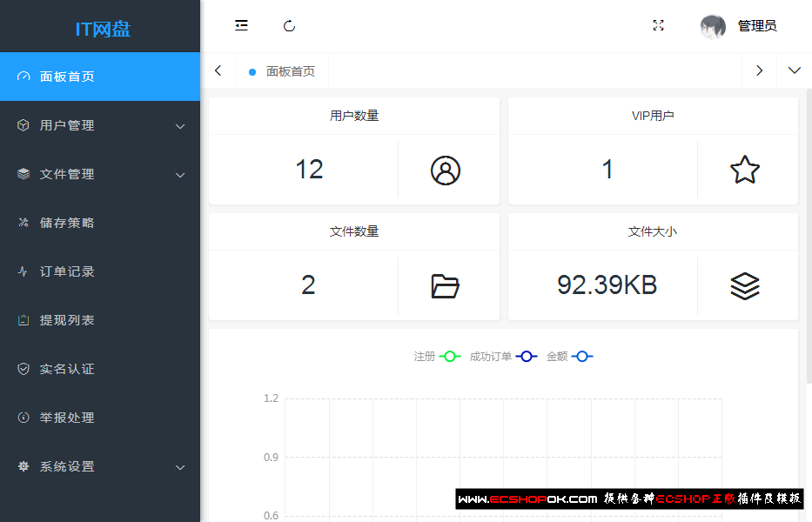This screenshot has width=812, height=522.
Task: Click the VIP user count value 1
Action: click(x=607, y=170)
